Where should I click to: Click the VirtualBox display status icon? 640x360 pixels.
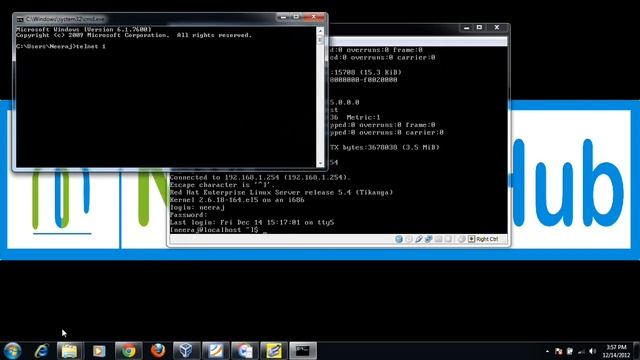tap(448, 239)
